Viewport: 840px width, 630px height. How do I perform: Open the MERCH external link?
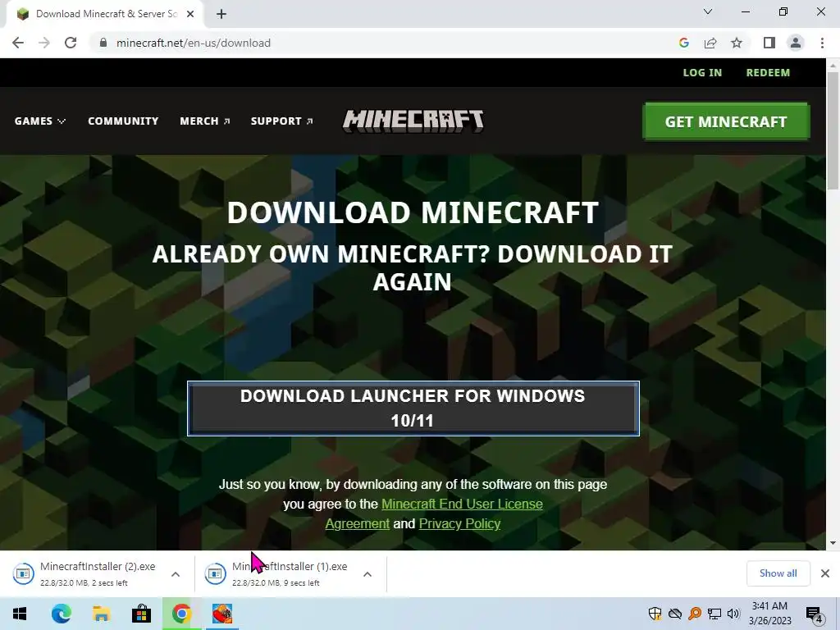[x=204, y=121]
